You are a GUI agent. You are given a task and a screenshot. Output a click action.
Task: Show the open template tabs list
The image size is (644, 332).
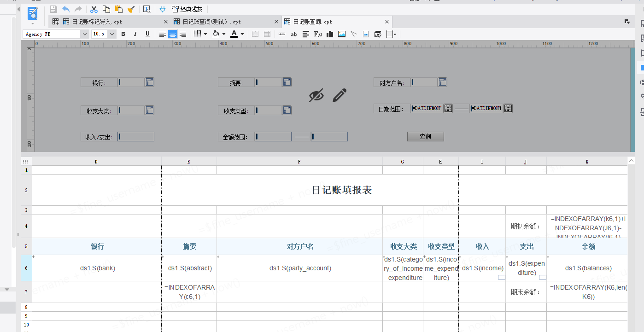(x=627, y=22)
